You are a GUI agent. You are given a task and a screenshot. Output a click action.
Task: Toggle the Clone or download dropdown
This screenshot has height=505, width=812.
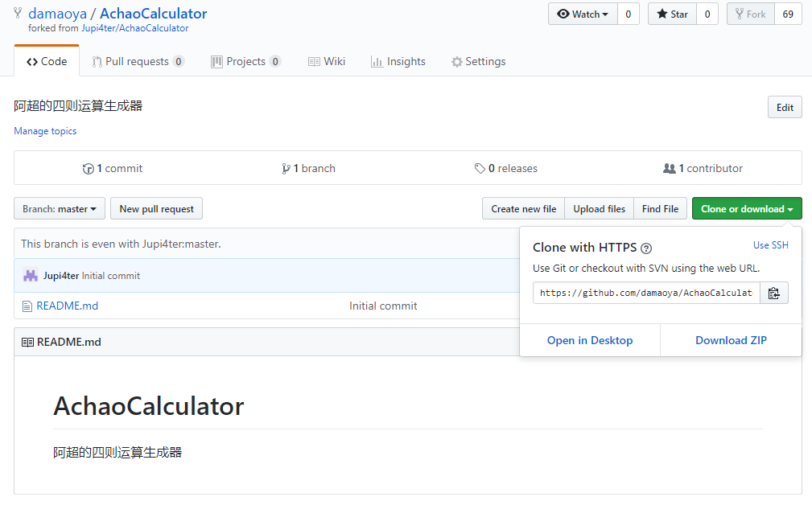747,208
